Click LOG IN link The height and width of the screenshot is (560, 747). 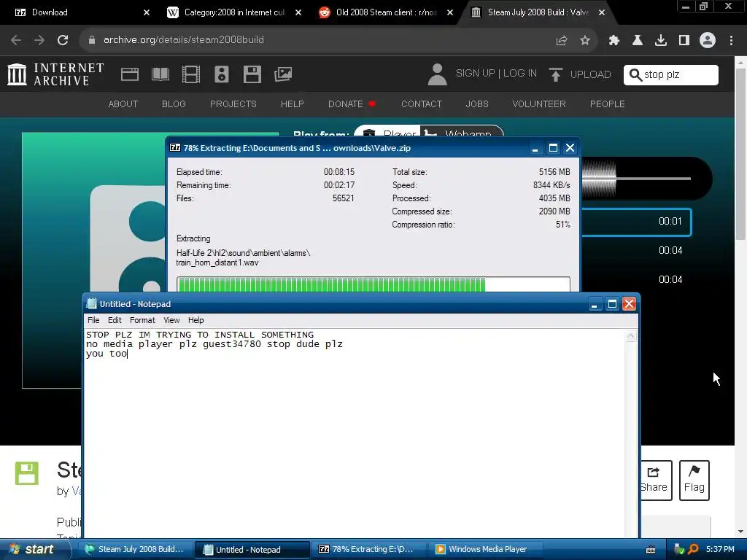point(519,74)
